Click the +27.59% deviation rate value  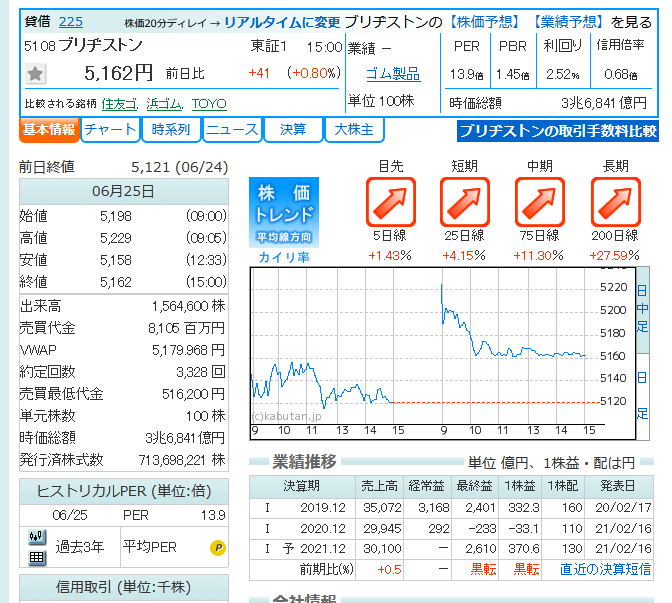614,256
